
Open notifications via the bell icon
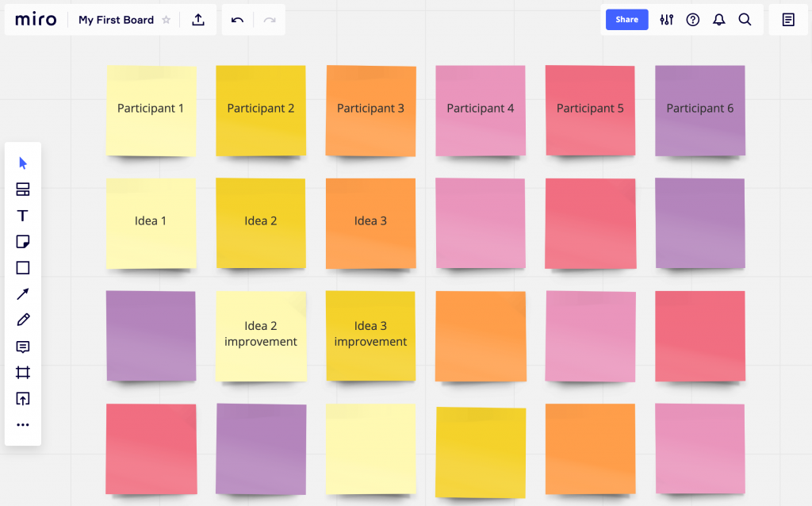(x=718, y=19)
